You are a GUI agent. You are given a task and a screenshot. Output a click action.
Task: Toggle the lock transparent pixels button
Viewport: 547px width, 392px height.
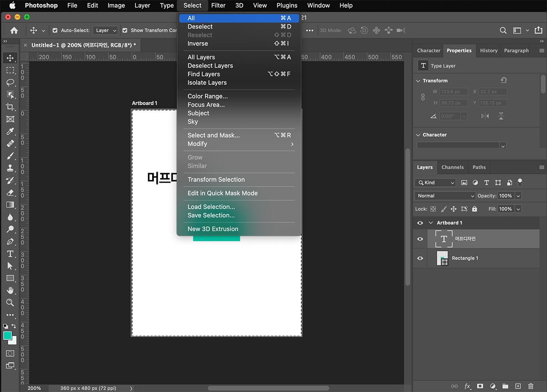(x=433, y=209)
